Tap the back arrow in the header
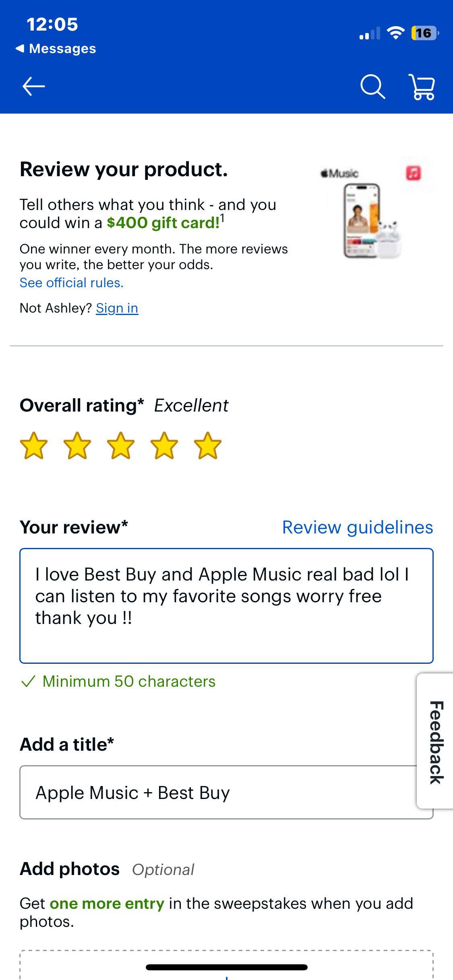This screenshot has width=453, height=980. point(34,86)
